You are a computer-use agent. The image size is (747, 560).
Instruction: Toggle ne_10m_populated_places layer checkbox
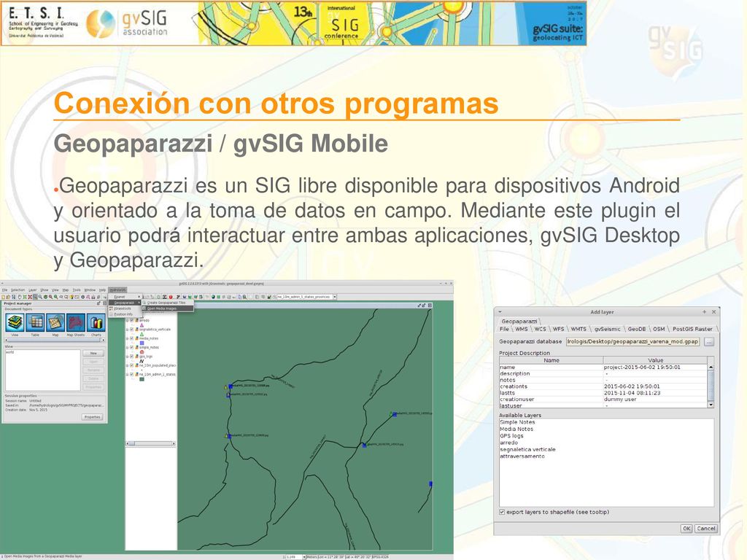click(131, 365)
